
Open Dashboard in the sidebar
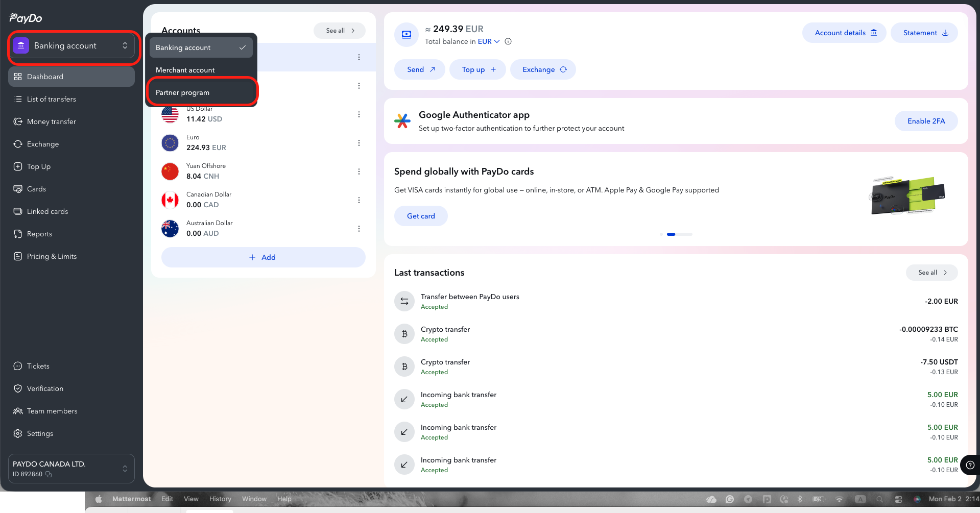tap(71, 77)
